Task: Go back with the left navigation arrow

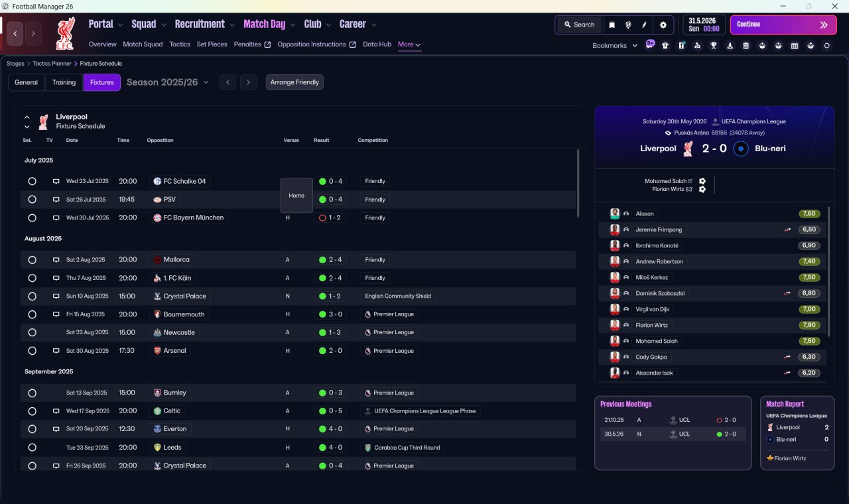Action: coord(15,33)
